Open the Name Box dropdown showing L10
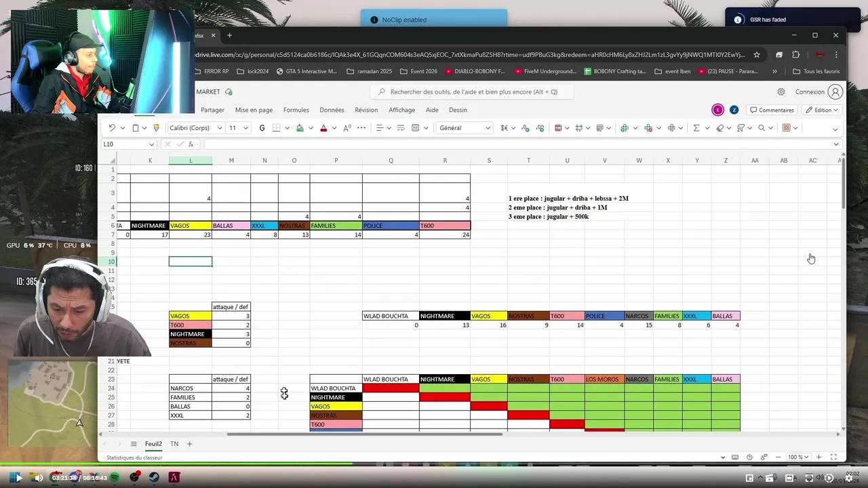This screenshot has height=488, width=868. coord(151,144)
